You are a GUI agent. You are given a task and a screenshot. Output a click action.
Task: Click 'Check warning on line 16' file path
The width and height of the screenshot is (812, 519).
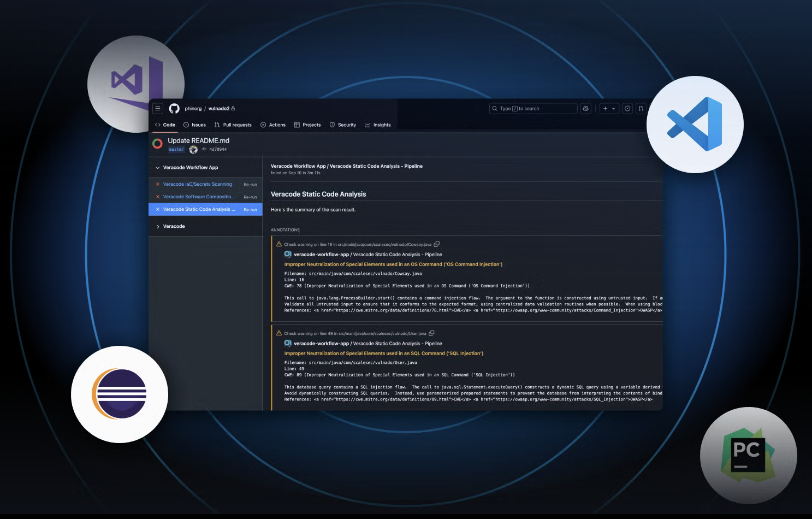[358, 245]
